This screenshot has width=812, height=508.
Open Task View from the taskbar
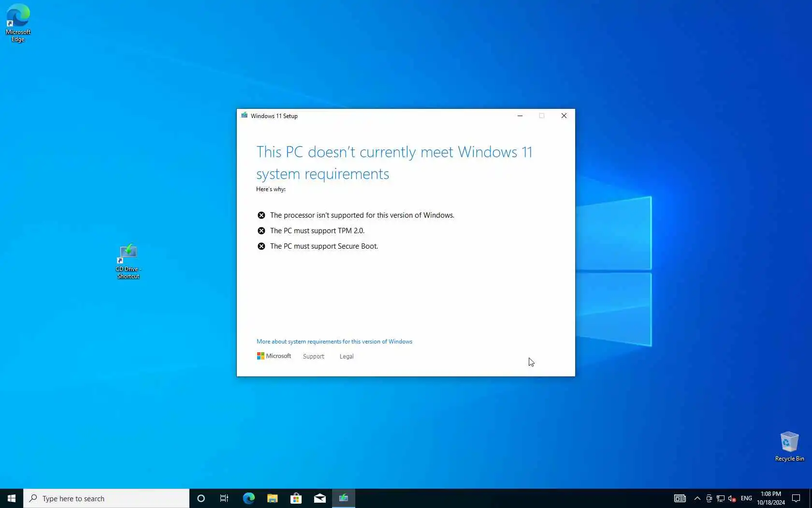coord(224,498)
